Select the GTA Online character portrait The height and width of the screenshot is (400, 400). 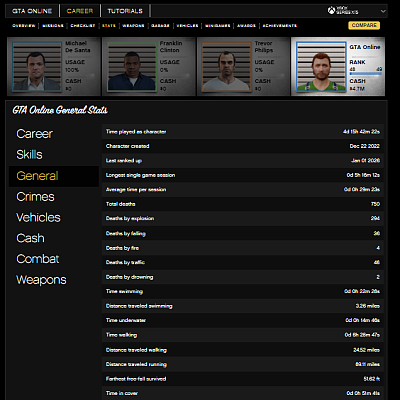(x=321, y=67)
